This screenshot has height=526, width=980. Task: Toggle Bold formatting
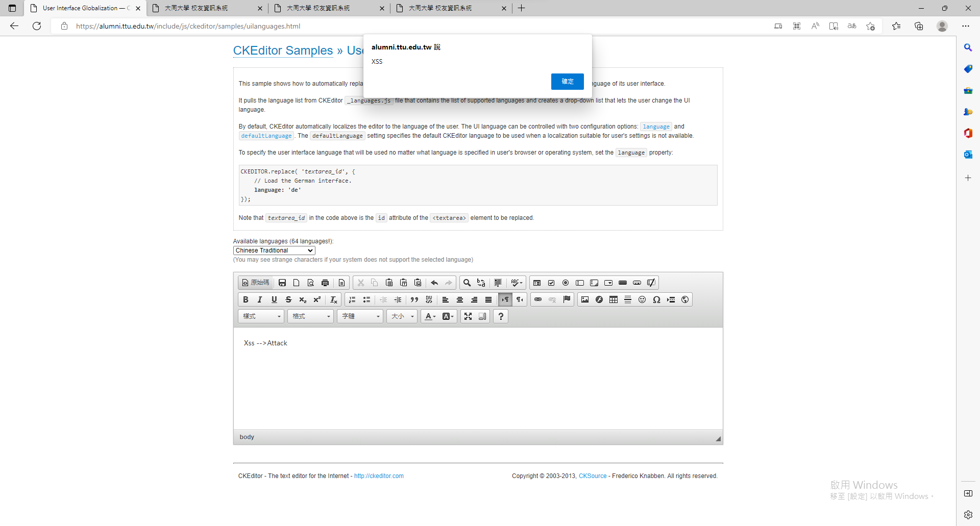(246, 299)
